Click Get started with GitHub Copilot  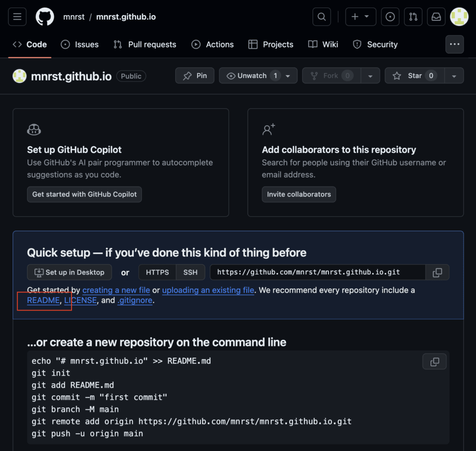[85, 194]
